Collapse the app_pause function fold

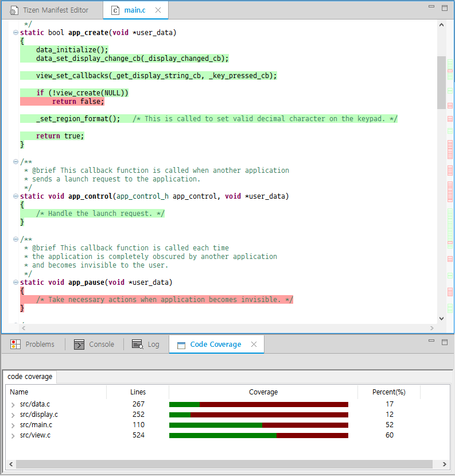click(x=15, y=282)
